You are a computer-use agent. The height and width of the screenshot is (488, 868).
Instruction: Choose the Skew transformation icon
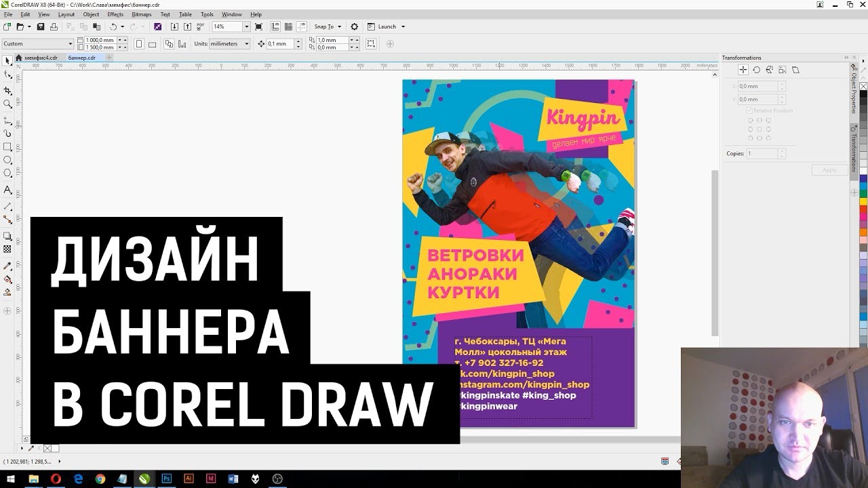click(795, 70)
